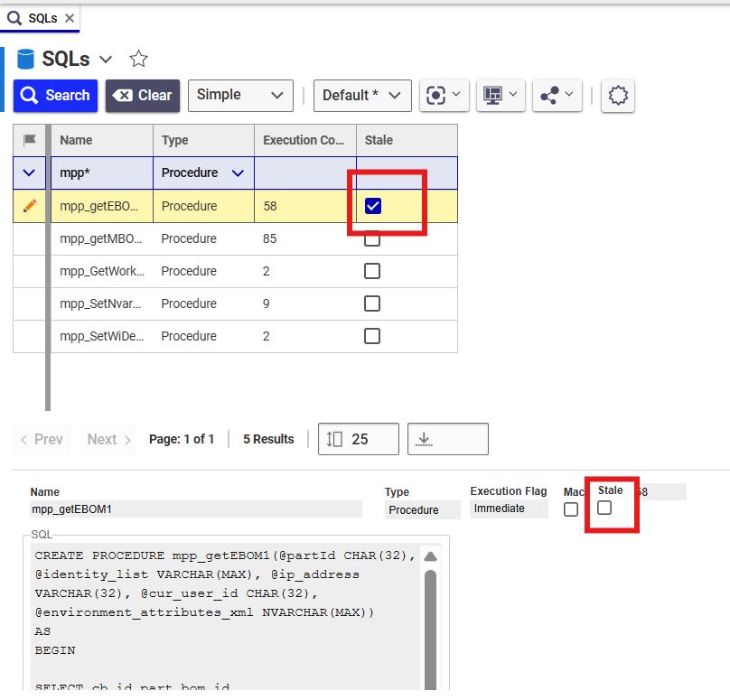Open the SQLs title chevron menu
The image size is (730, 700).
pyautogui.click(x=106, y=60)
